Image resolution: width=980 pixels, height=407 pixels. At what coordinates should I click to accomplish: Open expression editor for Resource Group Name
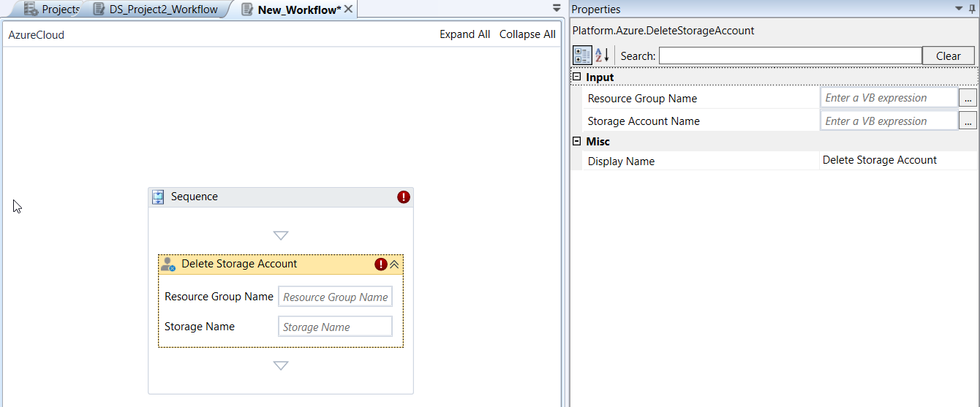pos(968,98)
